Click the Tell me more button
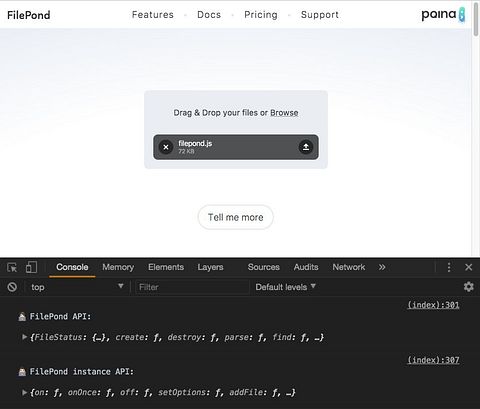 coord(236,217)
